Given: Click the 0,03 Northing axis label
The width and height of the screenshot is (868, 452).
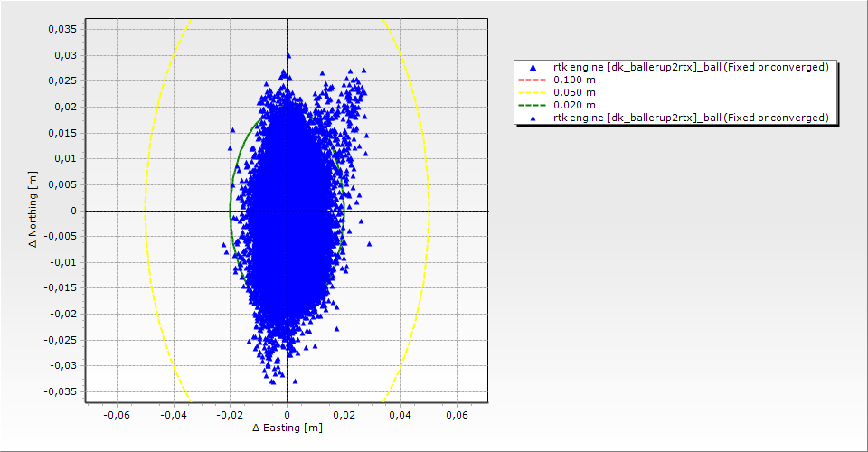Looking at the screenshot, I should click(x=65, y=55).
